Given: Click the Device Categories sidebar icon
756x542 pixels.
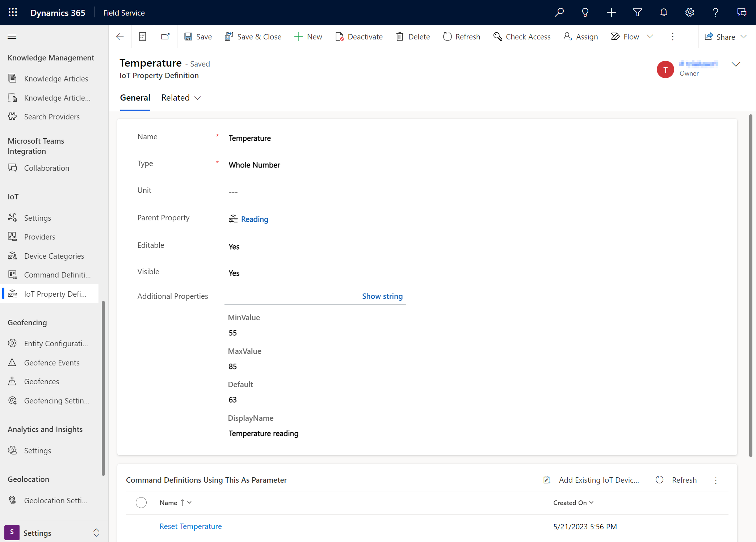Looking at the screenshot, I should coord(13,255).
